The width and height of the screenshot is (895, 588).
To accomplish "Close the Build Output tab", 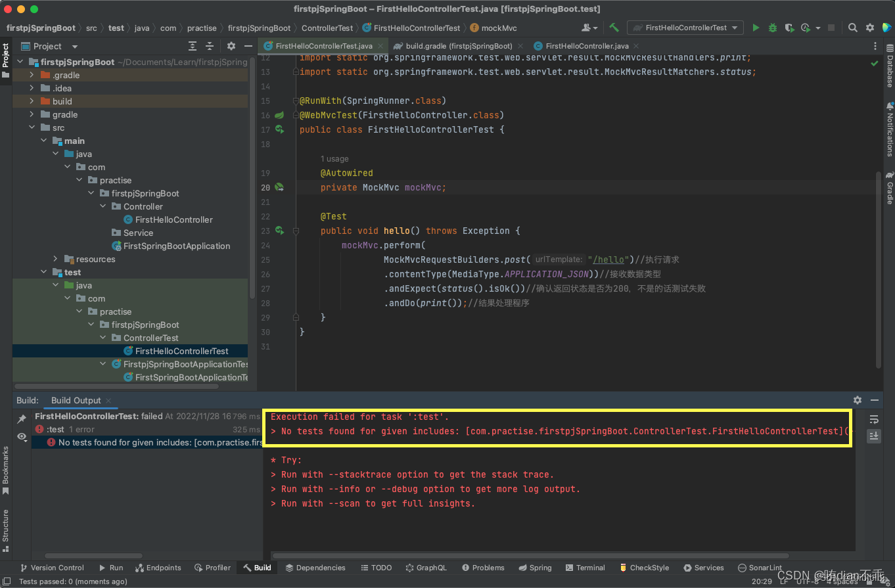I will click(x=108, y=400).
